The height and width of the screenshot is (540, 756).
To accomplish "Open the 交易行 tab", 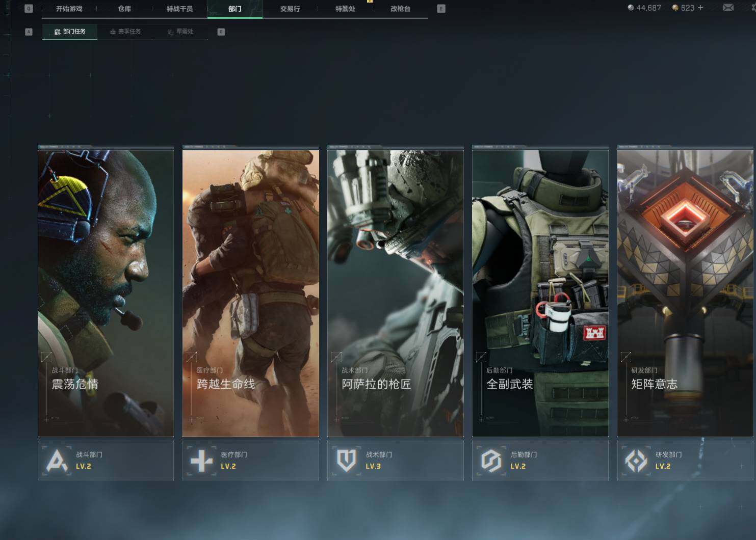I will pos(290,9).
